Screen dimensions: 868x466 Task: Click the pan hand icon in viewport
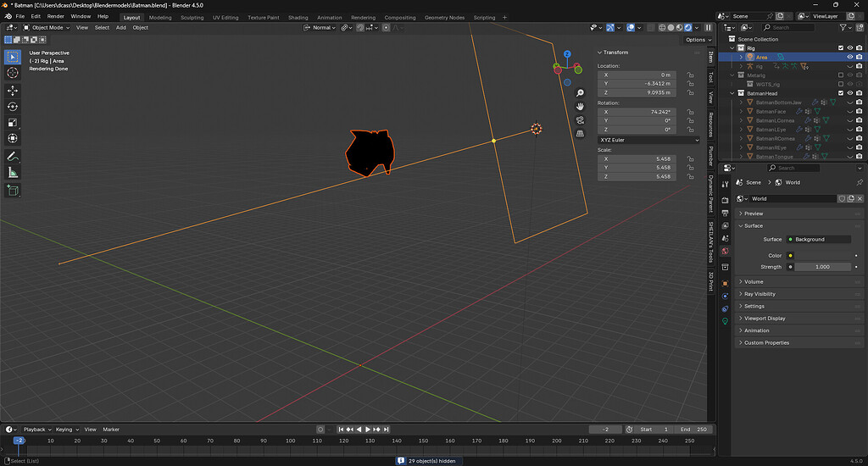coord(580,106)
